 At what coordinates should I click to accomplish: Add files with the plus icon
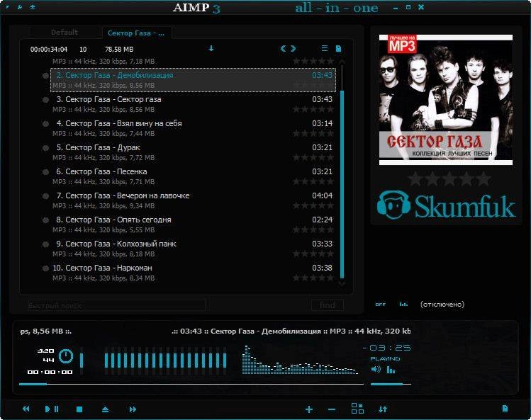tap(309, 409)
